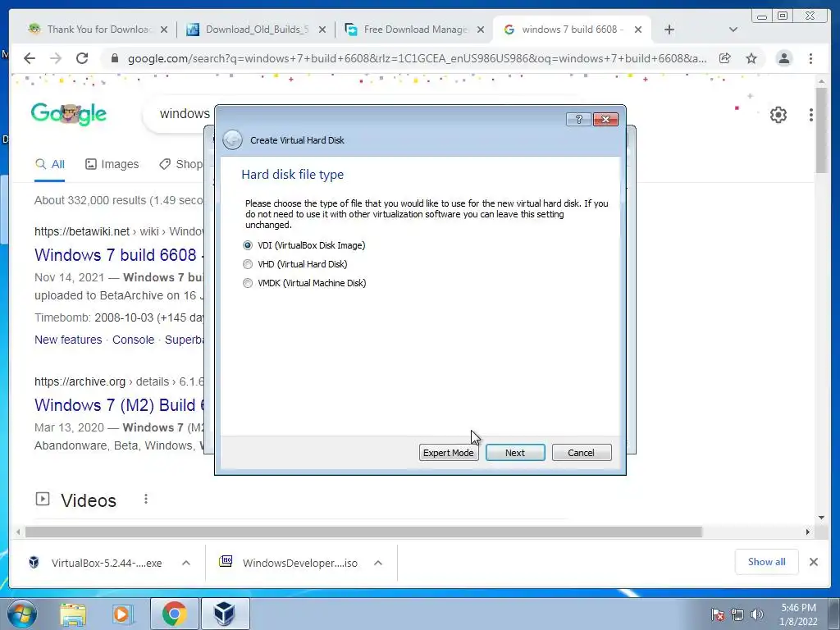The width and height of the screenshot is (840, 630).
Task: Open network icon in system tray
Action: 737,614
